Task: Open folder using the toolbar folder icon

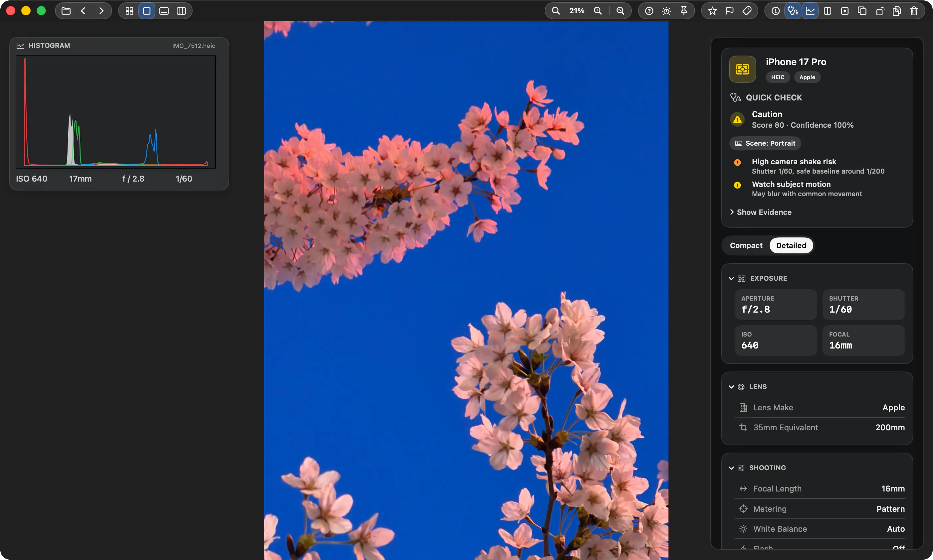Action: pyautogui.click(x=66, y=11)
